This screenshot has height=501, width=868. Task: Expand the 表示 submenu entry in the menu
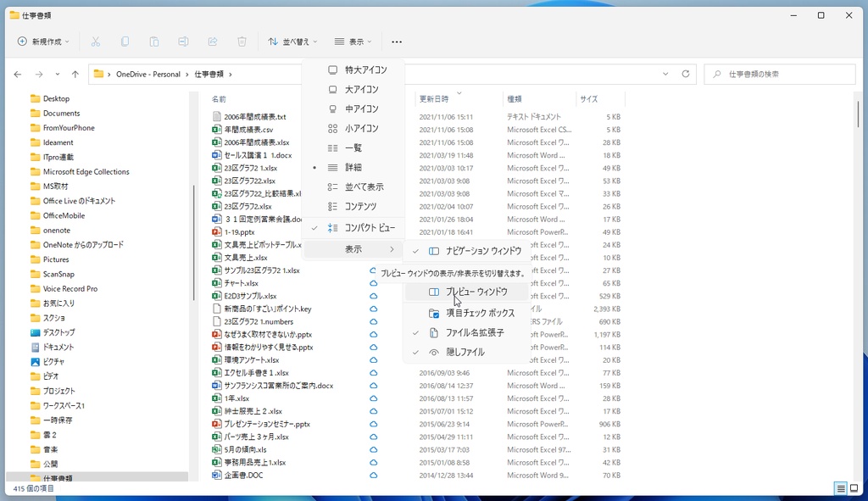point(354,250)
